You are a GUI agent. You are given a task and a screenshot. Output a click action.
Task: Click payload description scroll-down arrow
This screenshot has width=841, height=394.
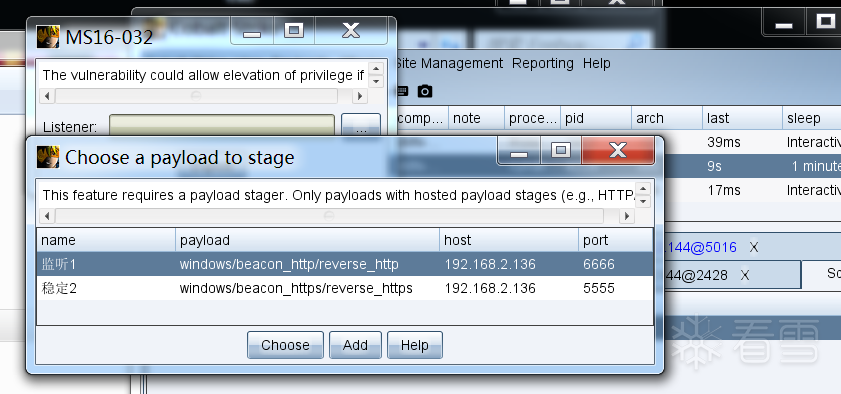pyautogui.click(x=644, y=202)
